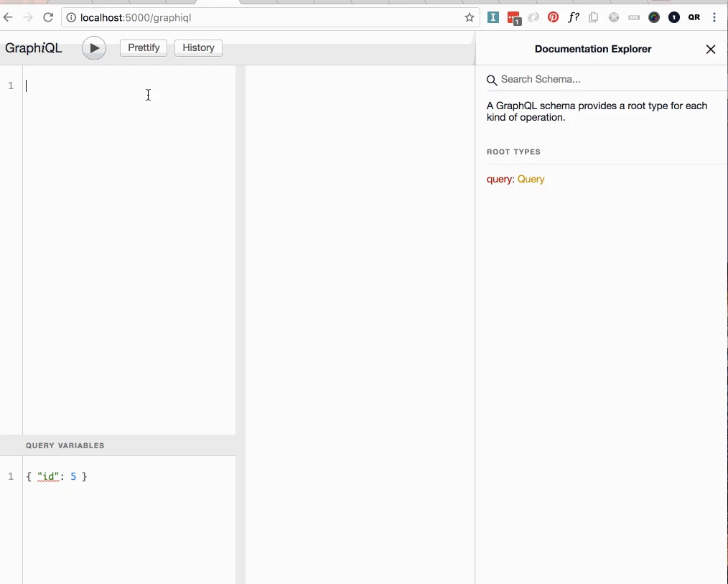Click the magnifier icon beside Search Schema
Image resolution: width=728 pixels, height=584 pixels.
[x=492, y=80]
